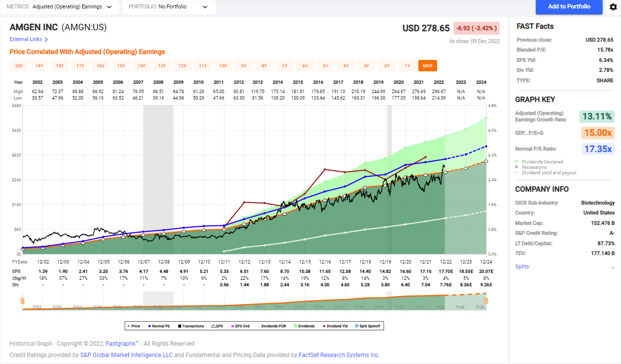Image resolution: width=621 pixels, height=364 pixels.
Task: Click the left handle of timeline range slider
Action: point(22,301)
